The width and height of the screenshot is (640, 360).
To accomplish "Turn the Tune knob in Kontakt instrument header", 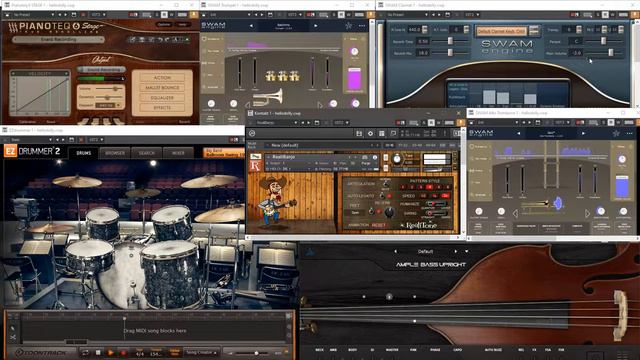I will [x=396, y=159].
